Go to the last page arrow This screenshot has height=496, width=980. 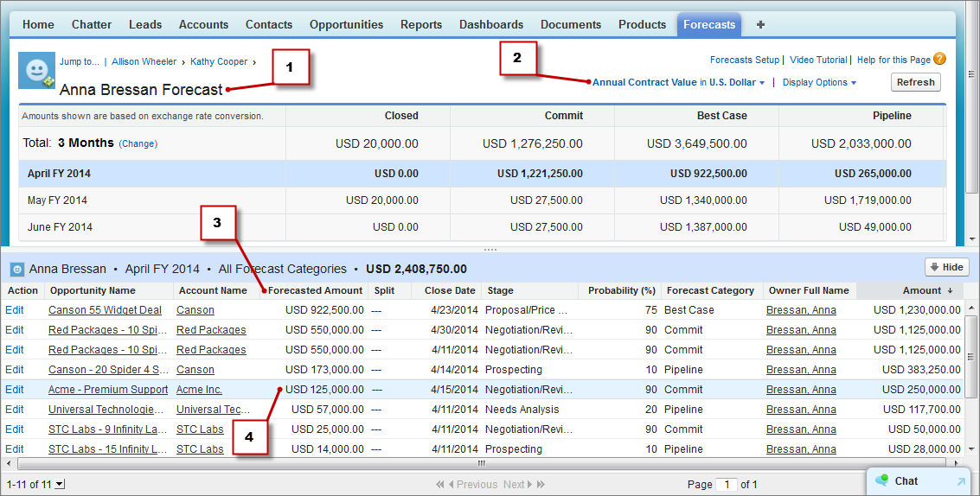pos(541,485)
